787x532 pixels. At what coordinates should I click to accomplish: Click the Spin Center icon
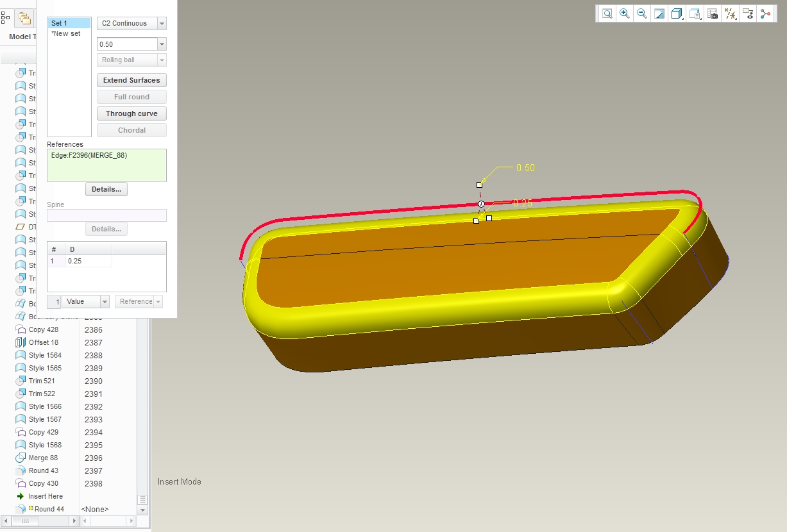[765, 13]
